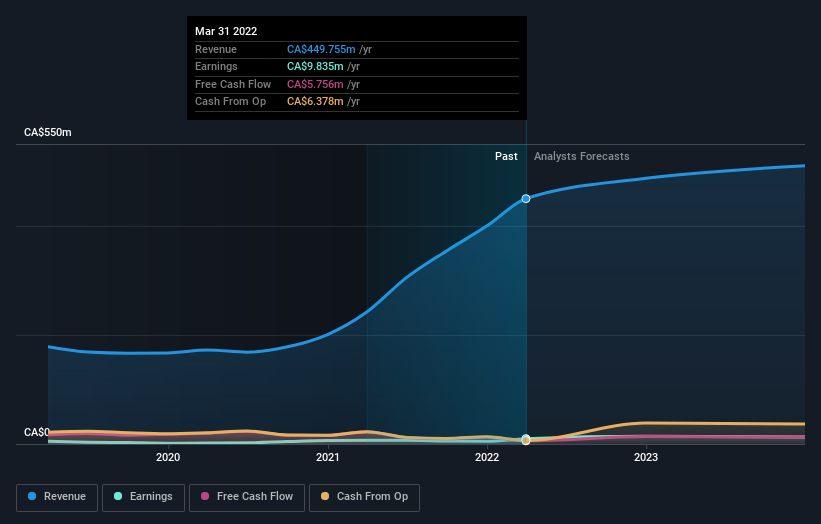Screen dimensions: 821x524
Task: Click the CA$449.755m revenue value
Action: (x=321, y=49)
